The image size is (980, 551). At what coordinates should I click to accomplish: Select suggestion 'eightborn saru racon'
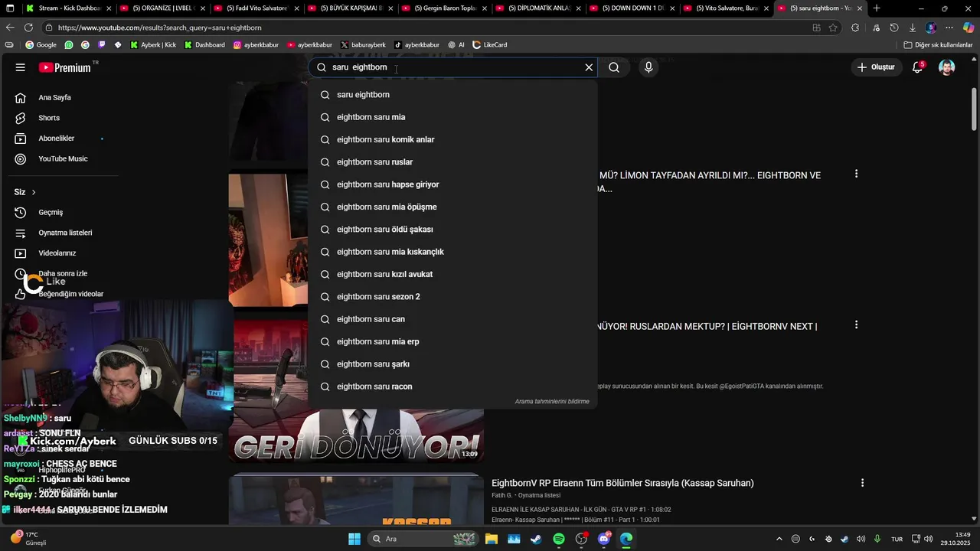tap(452, 386)
